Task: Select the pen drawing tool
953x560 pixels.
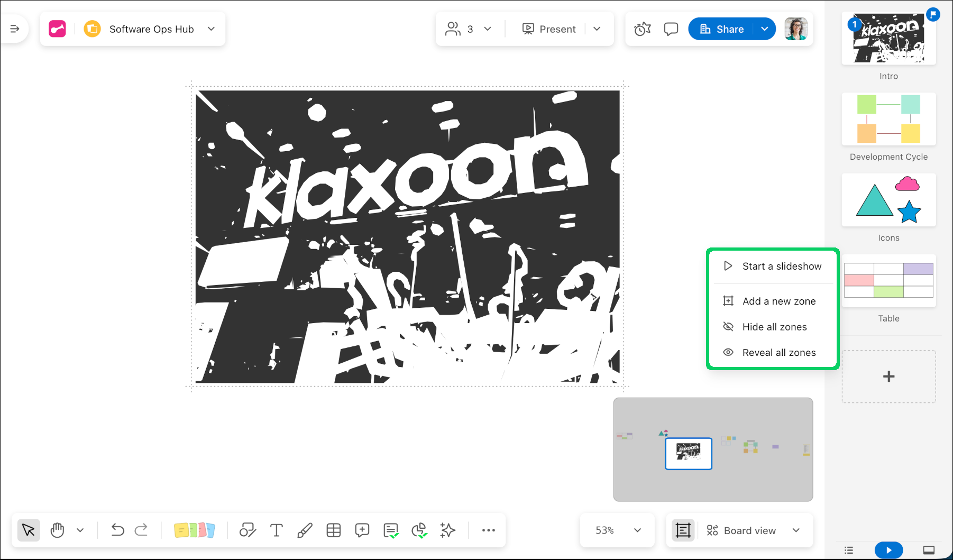Action: 305,530
